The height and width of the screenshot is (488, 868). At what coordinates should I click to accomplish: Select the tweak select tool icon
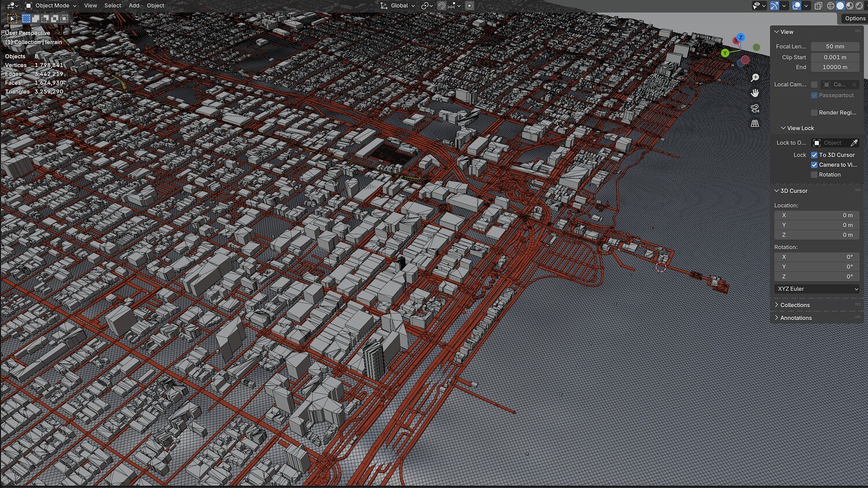click(12, 19)
